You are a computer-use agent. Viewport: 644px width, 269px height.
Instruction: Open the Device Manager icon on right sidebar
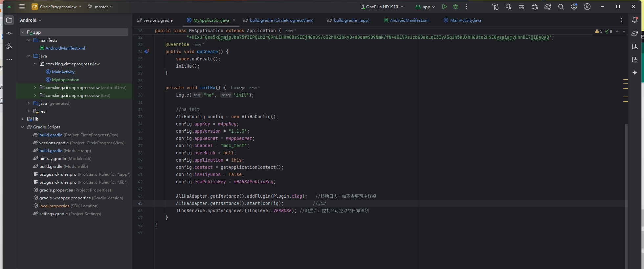(x=635, y=46)
